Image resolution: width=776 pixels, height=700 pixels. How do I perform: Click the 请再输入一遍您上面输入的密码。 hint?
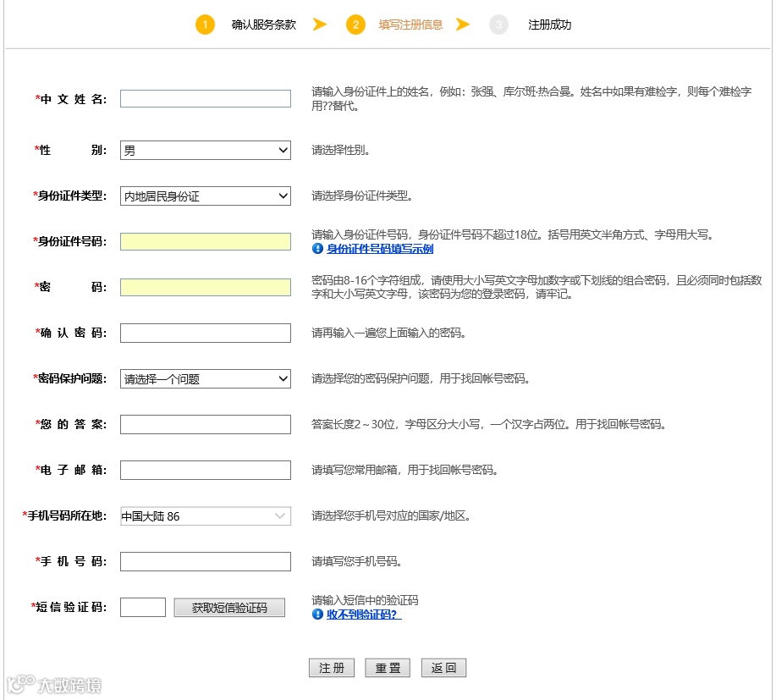click(388, 333)
